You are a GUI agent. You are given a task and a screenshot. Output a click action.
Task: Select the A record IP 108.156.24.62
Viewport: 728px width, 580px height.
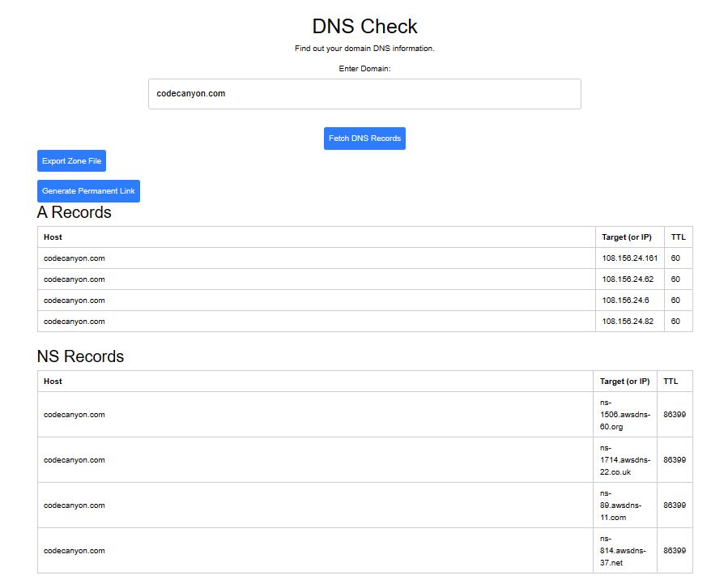(628, 279)
